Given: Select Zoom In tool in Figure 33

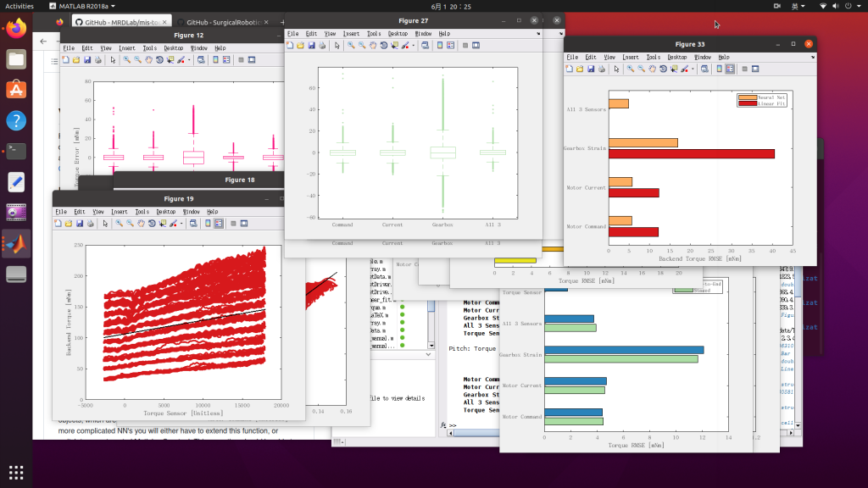Looking at the screenshot, I should pyautogui.click(x=631, y=69).
